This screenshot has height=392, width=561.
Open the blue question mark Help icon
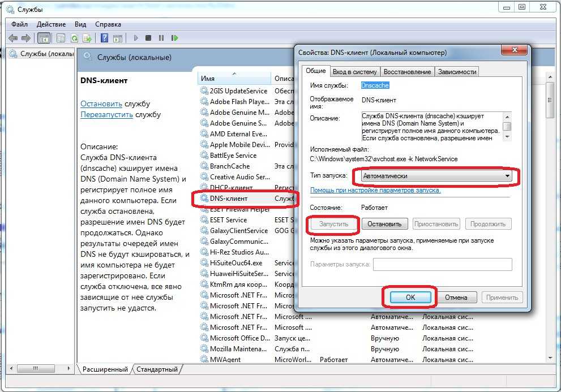104,38
